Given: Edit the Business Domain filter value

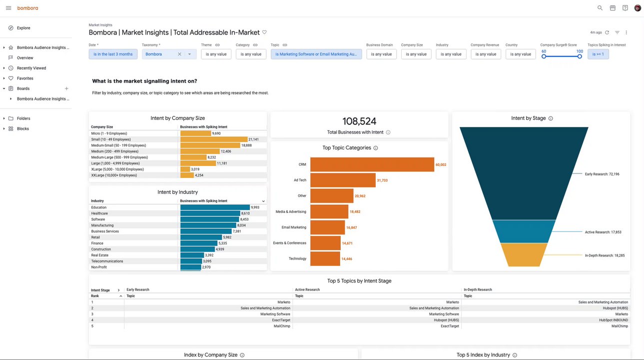Looking at the screenshot, I should (x=381, y=54).
